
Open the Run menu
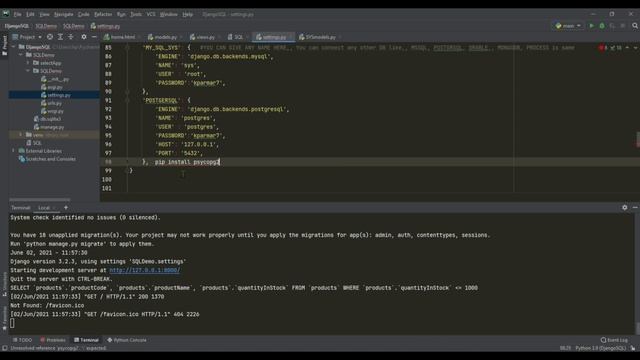pos(121,14)
